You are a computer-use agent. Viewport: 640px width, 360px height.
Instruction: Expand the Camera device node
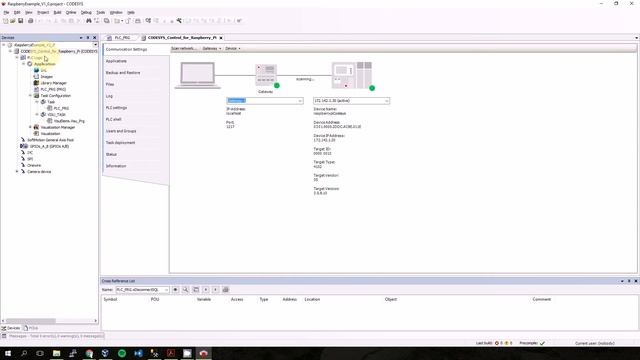pos(17,172)
